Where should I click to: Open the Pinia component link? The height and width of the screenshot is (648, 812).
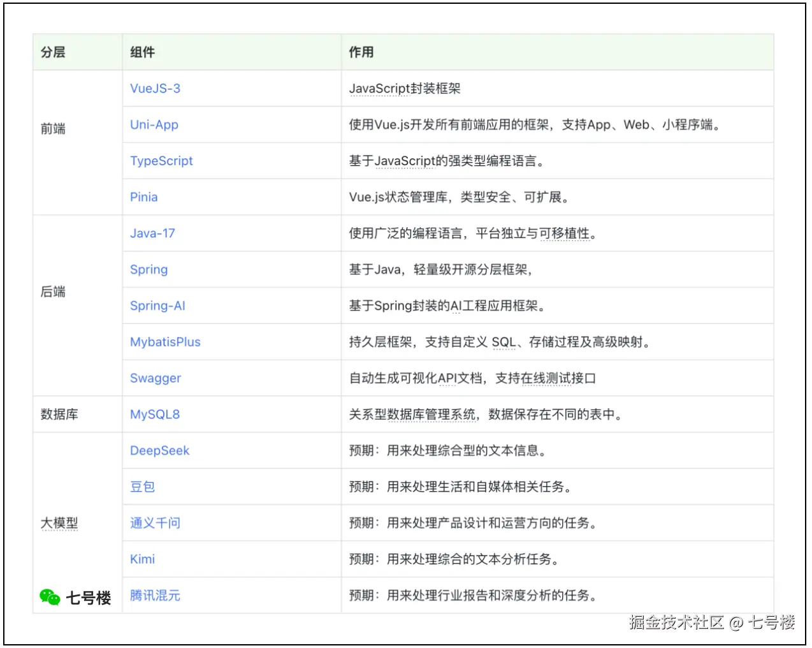pyautogui.click(x=143, y=197)
